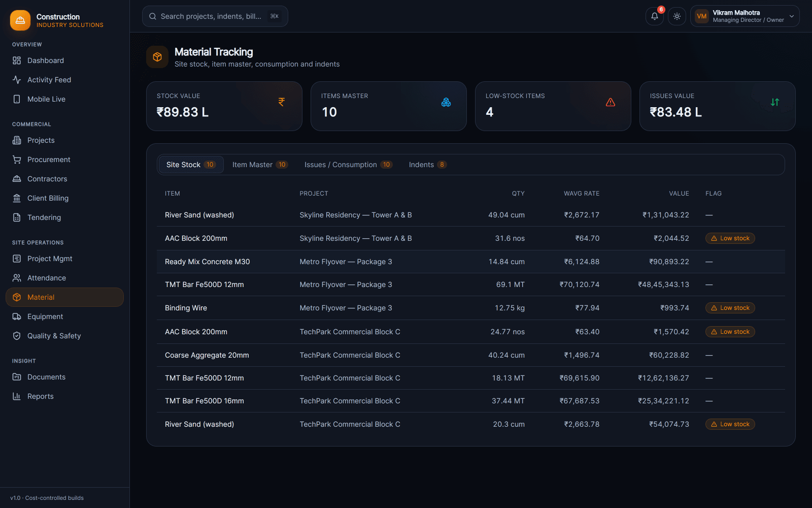Viewport: 812px width, 508px height.
Task: Click Low stock badge for Binding Wire
Action: (730, 308)
